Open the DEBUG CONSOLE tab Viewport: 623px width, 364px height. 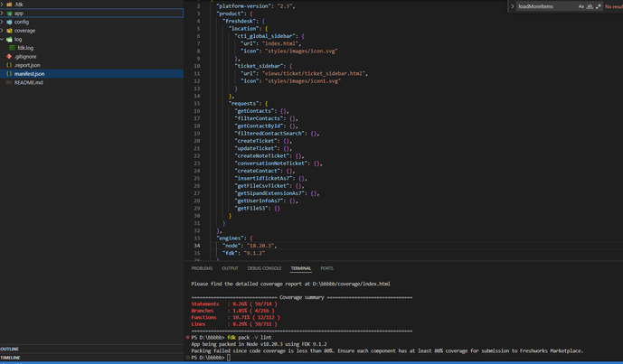point(265,268)
